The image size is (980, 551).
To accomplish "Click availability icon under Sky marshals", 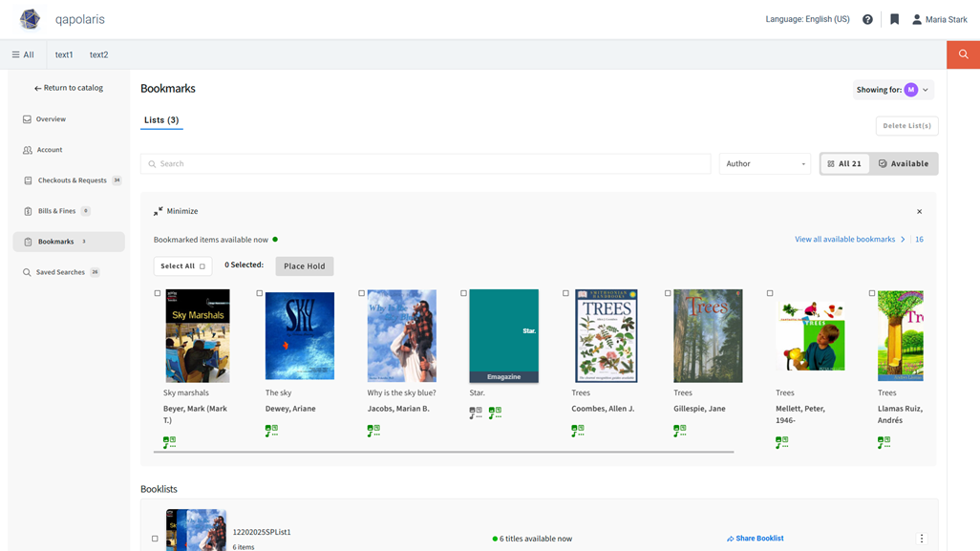I will click(x=169, y=442).
